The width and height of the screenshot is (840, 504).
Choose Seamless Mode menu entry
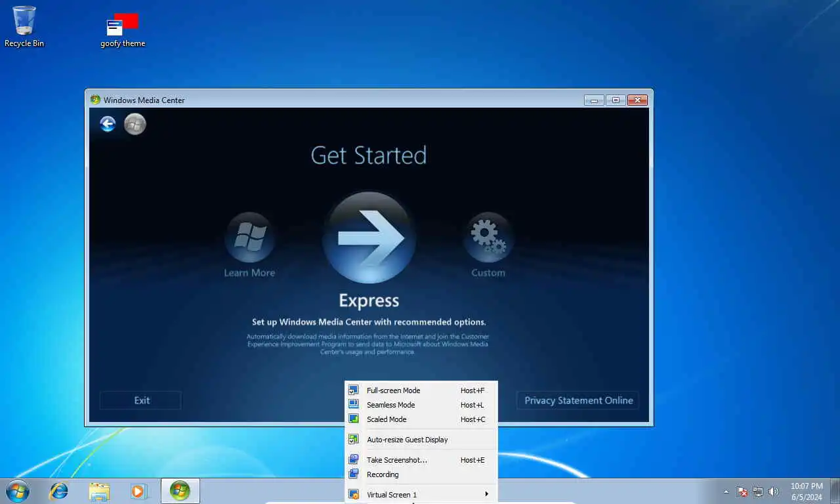click(421, 405)
